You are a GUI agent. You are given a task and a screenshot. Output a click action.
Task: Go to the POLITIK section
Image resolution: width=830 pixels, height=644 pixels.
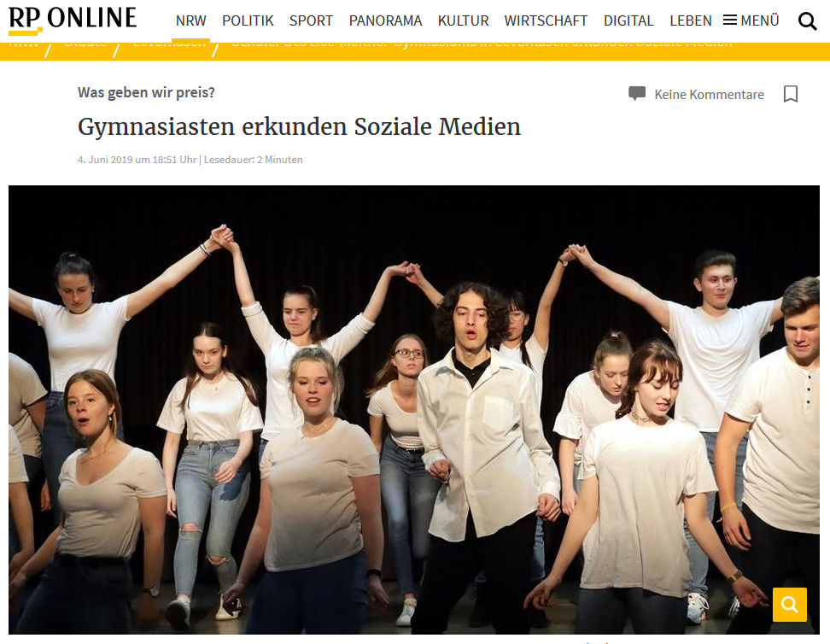coord(248,20)
